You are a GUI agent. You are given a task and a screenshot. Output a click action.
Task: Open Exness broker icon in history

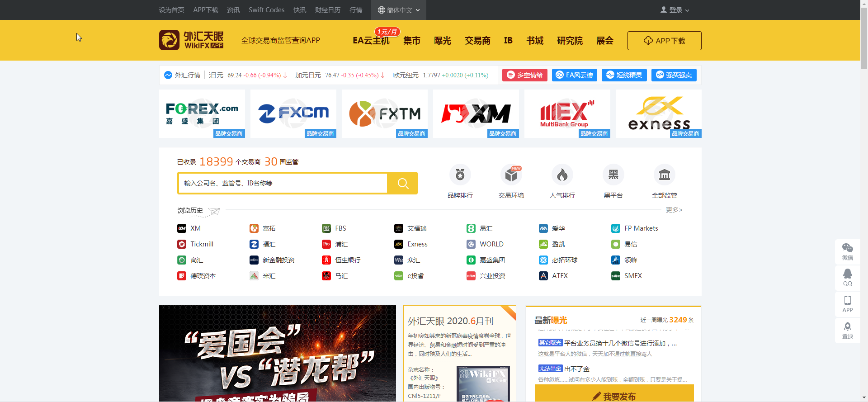pyautogui.click(x=399, y=244)
